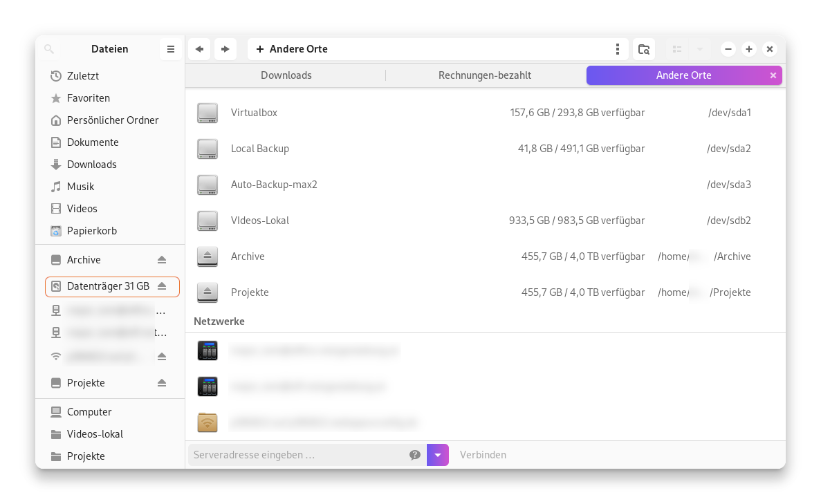
Task: Open the view options dropdown arrow
Action: coord(699,49)
